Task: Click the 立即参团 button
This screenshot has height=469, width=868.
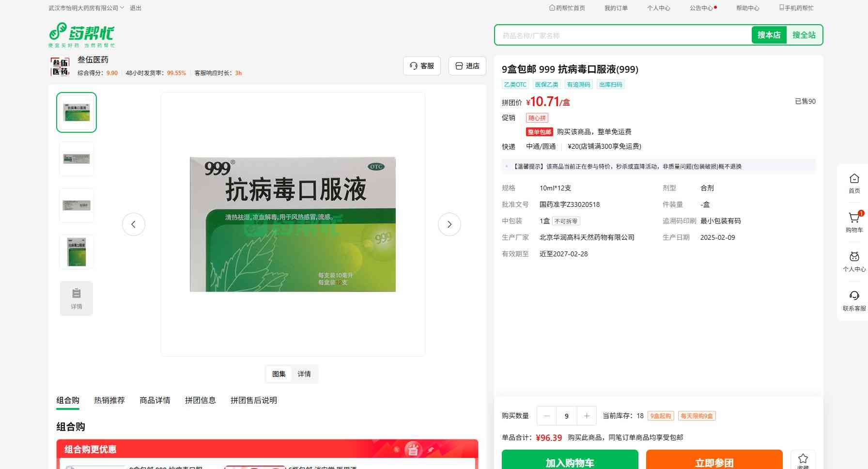Action: [714, 462]
